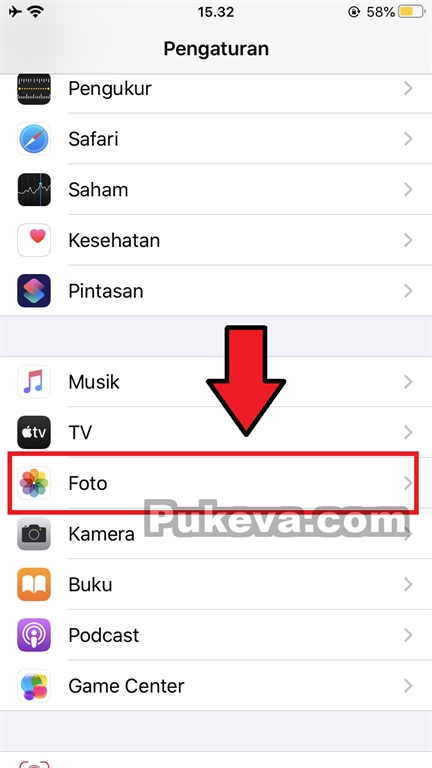Viewport: 432px width, 768px height.
Task: Expand the Musik row chevron
Action: (408, 382)
